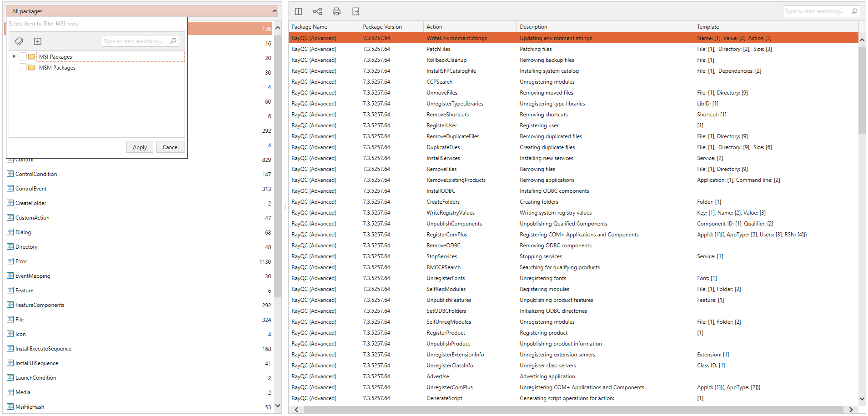Click the print icon in the toolbar
Screen dimensions: 868x416
[x=336, y=11]
